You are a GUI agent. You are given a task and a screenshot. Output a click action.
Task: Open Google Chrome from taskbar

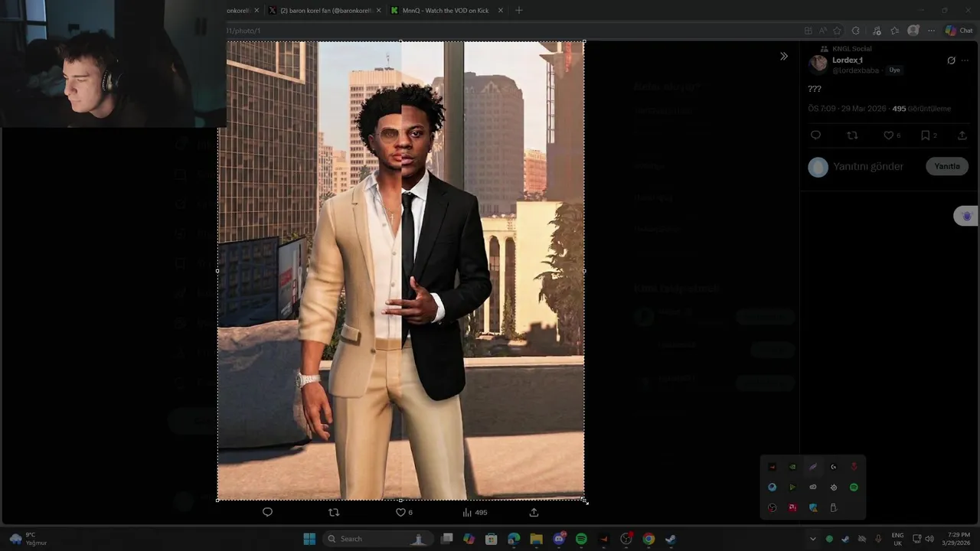(648, 539)
